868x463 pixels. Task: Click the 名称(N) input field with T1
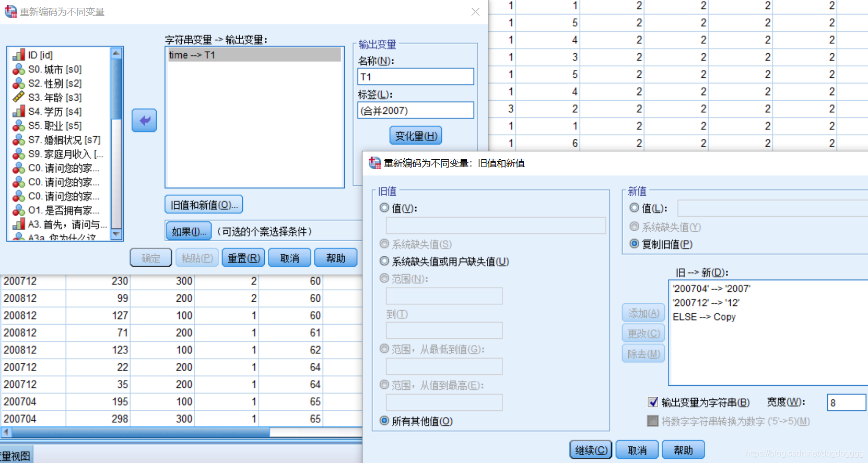point(416,77)
